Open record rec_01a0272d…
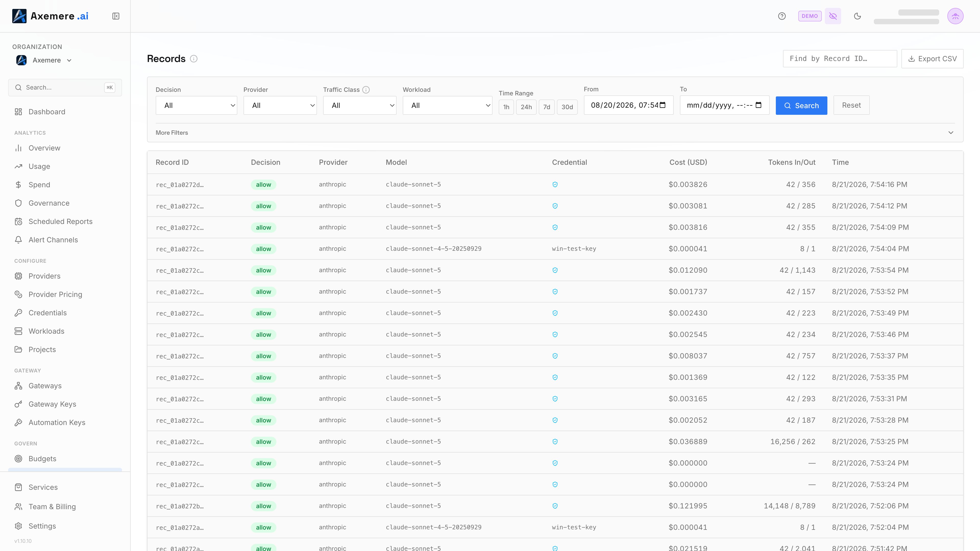Image resolution: width=980 pixels, height=551 pixels. coord(180,185)
